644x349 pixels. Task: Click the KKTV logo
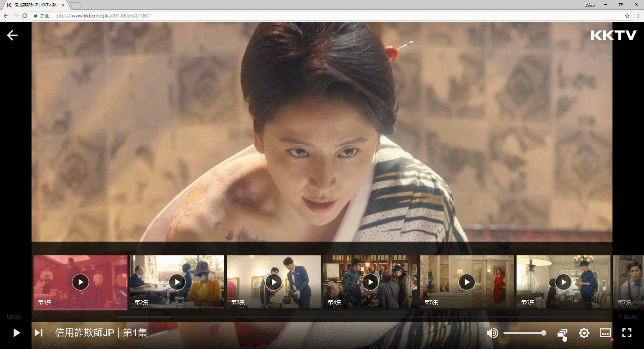[613, 35]
